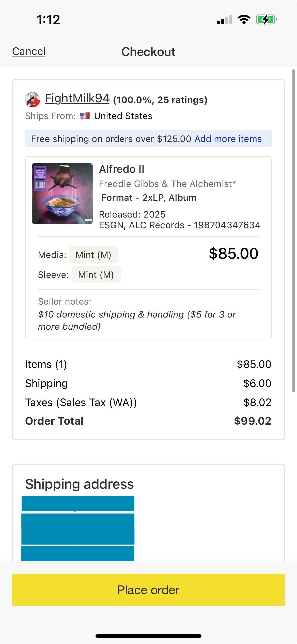The height and width of the screenshot is (644, 297).
Task: Click the Place order button
Action: pyautogui.click(x=148, y=590)
